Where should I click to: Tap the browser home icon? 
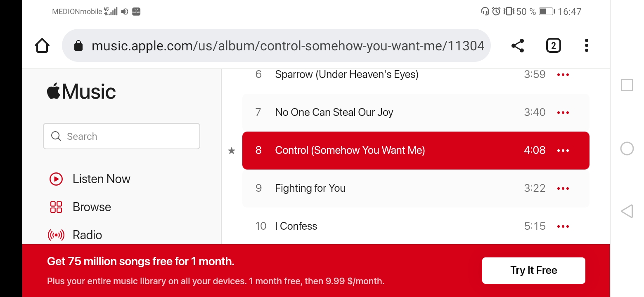tap(42, 45)
